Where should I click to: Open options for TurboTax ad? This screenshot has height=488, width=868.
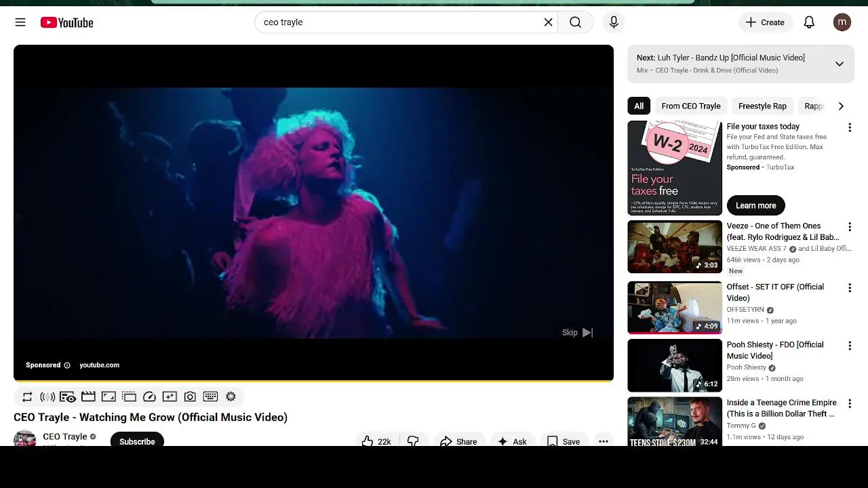[x=849, y=127]
